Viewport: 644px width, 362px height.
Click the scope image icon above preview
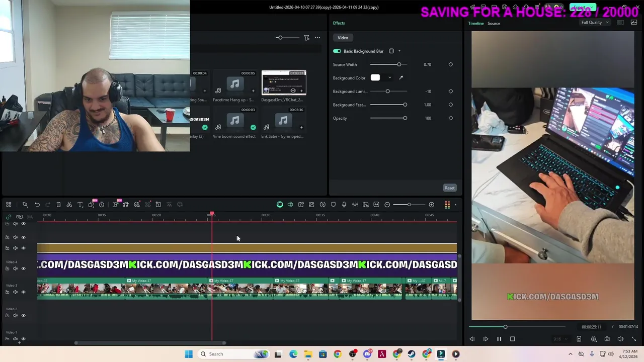(634, 23)
